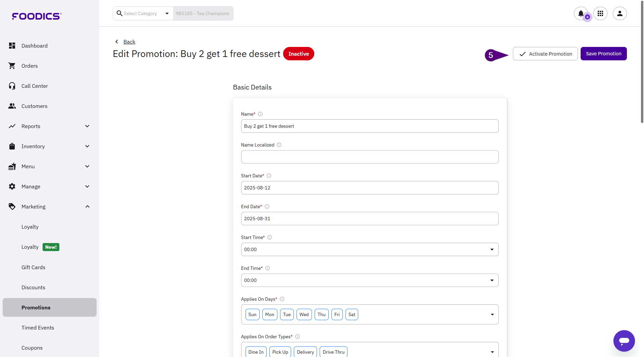Toggle the Wed day chip
This screenshot has height=357, width=644.
click(304, 314)
